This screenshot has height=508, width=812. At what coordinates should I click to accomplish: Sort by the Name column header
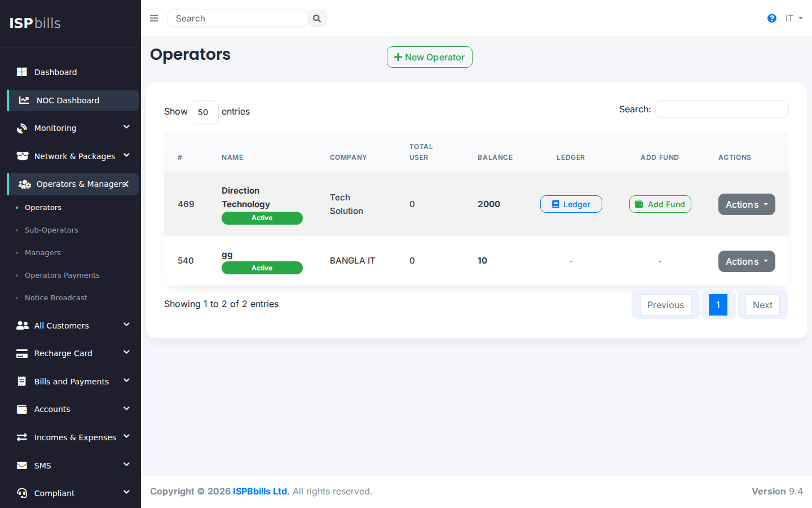tap(232, 157)
